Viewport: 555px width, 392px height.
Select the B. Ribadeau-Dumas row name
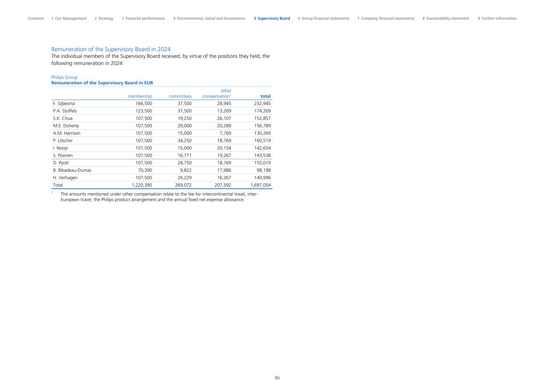pos(72,170)
